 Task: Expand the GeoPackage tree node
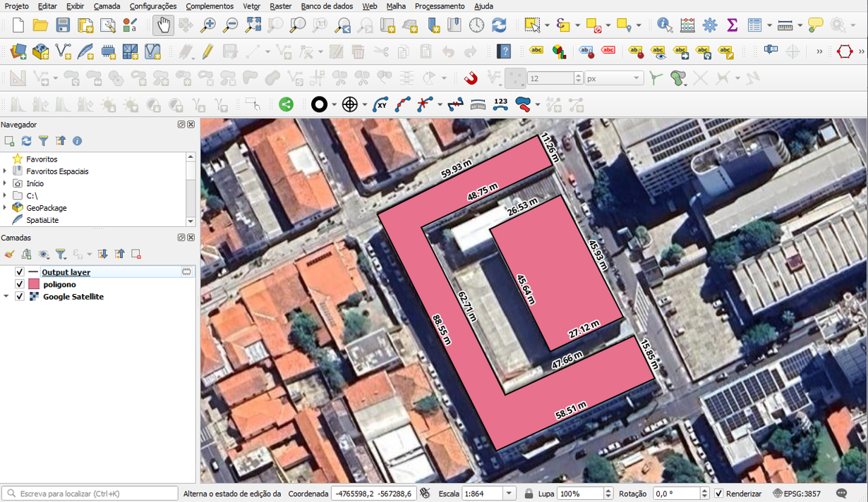point(6,208)
